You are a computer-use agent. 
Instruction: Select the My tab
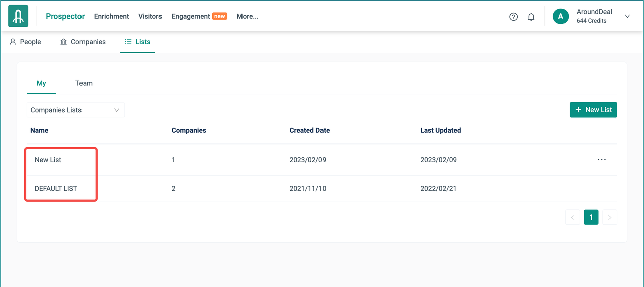[41, 83]
